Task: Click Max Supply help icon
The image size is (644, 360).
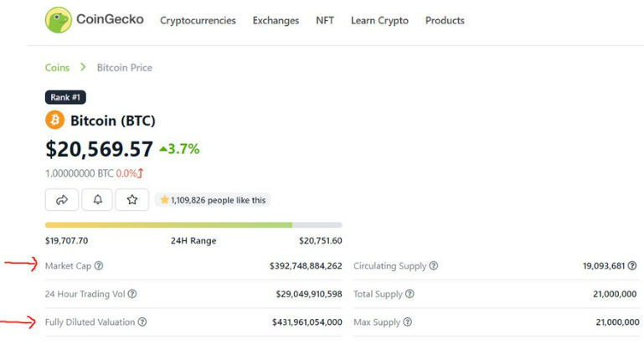Action: click(x=408, y=321)
